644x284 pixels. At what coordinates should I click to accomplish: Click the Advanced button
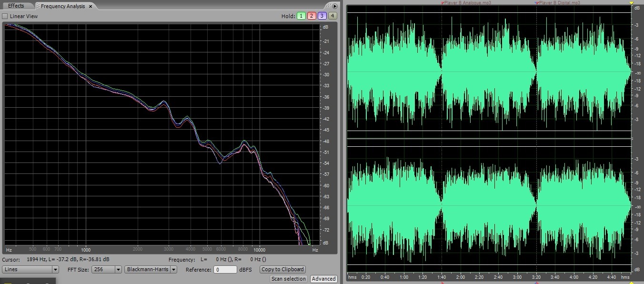point(323,279)
